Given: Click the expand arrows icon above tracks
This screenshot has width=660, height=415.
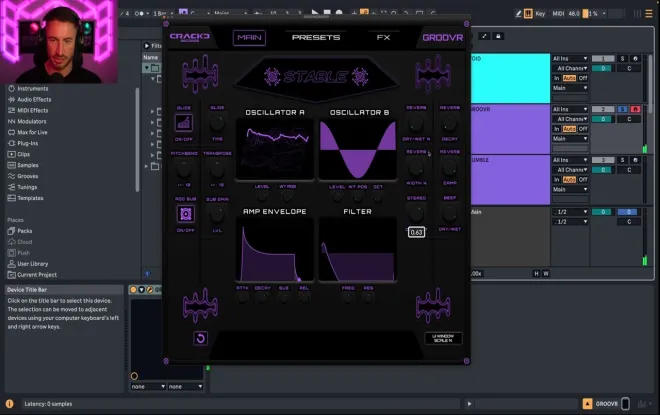Looking at the screenshot, I should (x=484, y=36).
